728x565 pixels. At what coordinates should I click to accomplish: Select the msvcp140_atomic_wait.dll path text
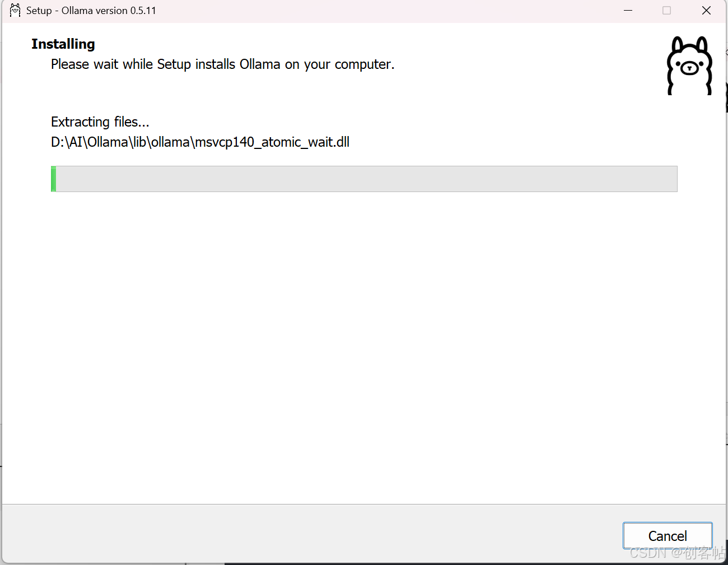click(200, 142)
